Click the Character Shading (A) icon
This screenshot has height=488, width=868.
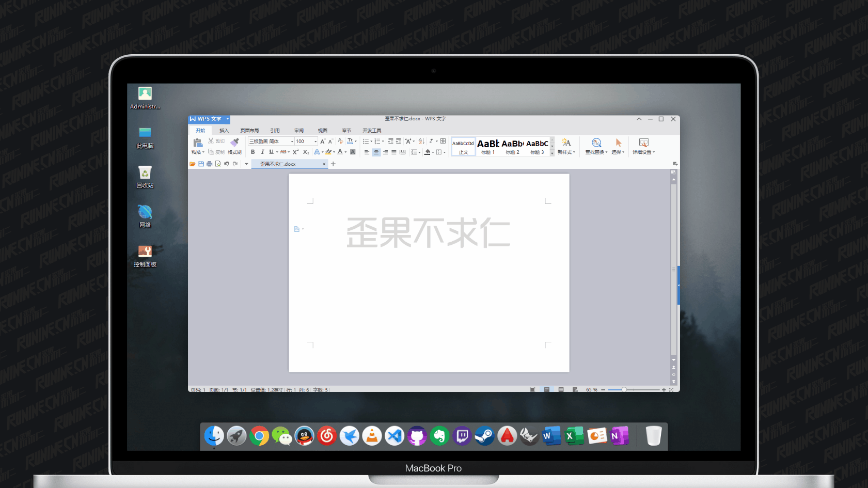coord(353,152)
